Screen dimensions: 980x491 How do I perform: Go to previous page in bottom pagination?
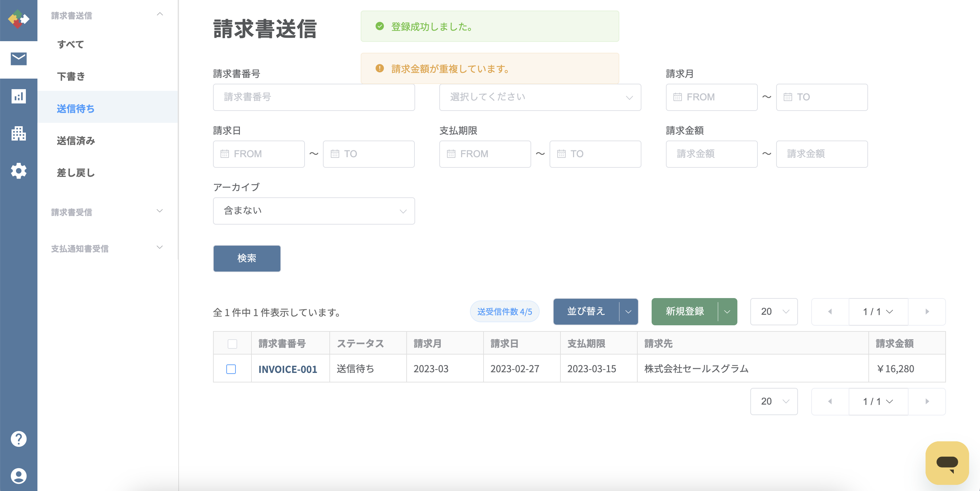click(x=830, y=401)
